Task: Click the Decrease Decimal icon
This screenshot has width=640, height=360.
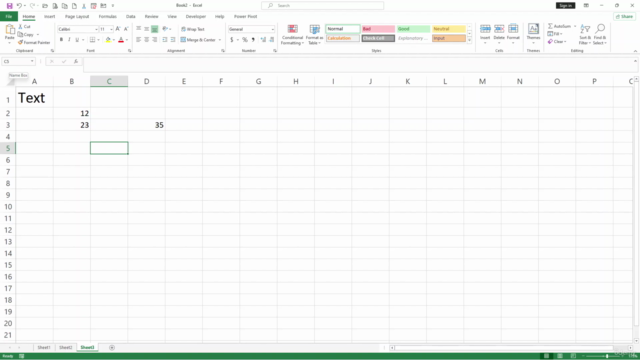Action: 272,40
